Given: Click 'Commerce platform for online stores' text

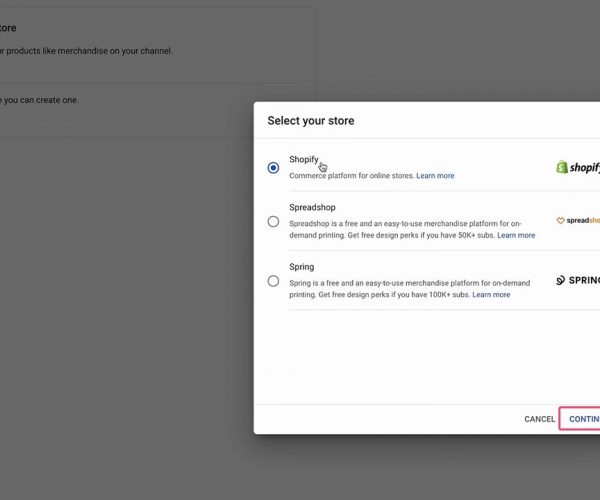Looking at the screenshot, I should [352, 176].
